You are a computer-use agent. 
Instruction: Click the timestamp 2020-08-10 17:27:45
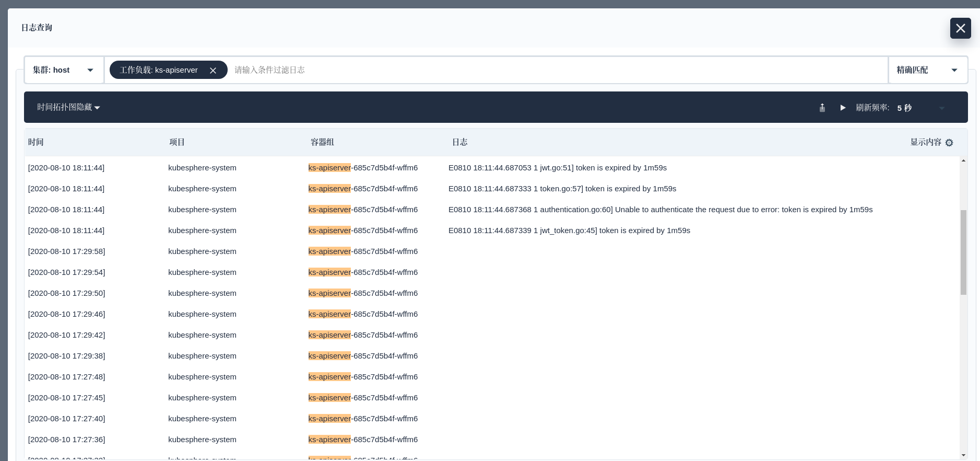[x=66, y=398]
